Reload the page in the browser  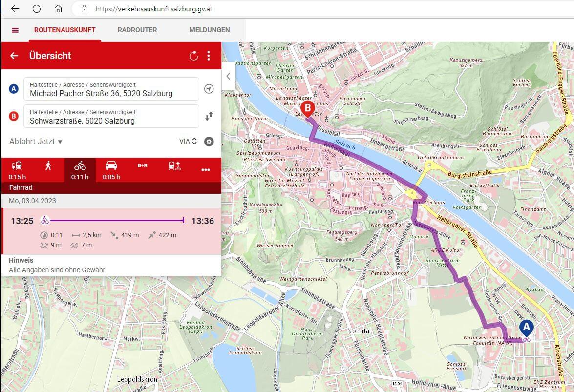tap(37, 9)
